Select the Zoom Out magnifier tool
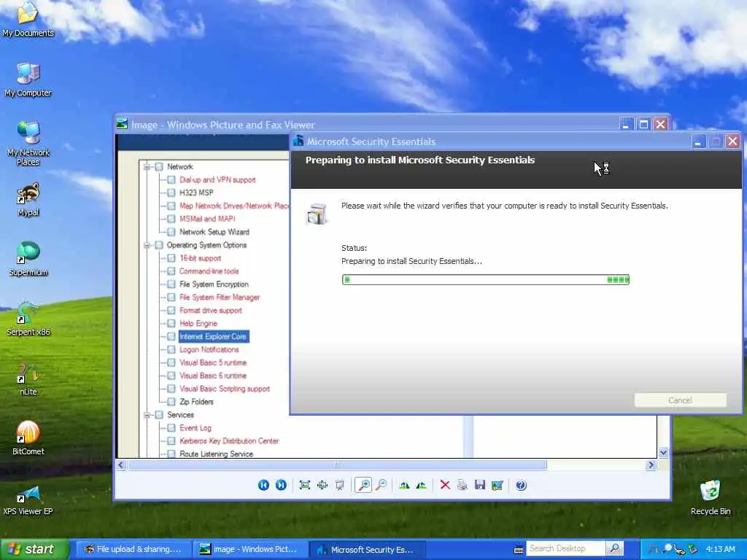 (381, 485)
